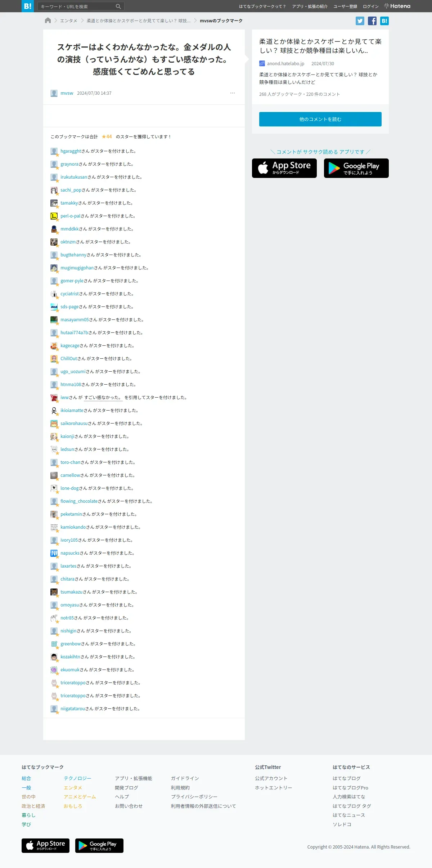
Task: Click the keyword/URL search field
Action: 77,6
